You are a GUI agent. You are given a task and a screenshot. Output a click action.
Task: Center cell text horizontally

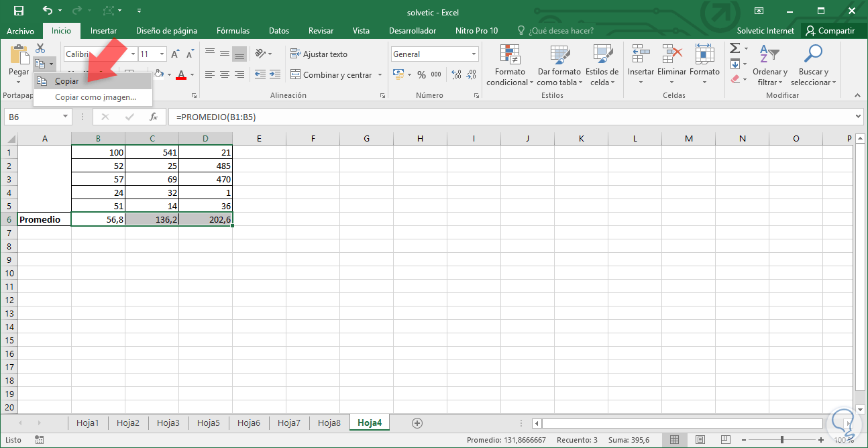(x=225, y=74)
